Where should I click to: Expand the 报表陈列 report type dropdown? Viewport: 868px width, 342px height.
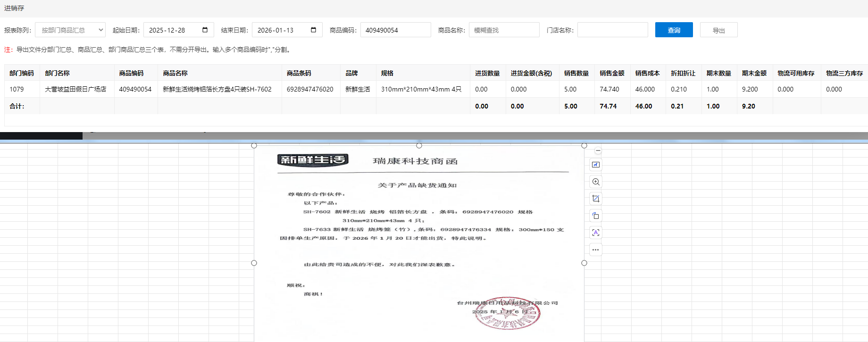pos(70,30)
